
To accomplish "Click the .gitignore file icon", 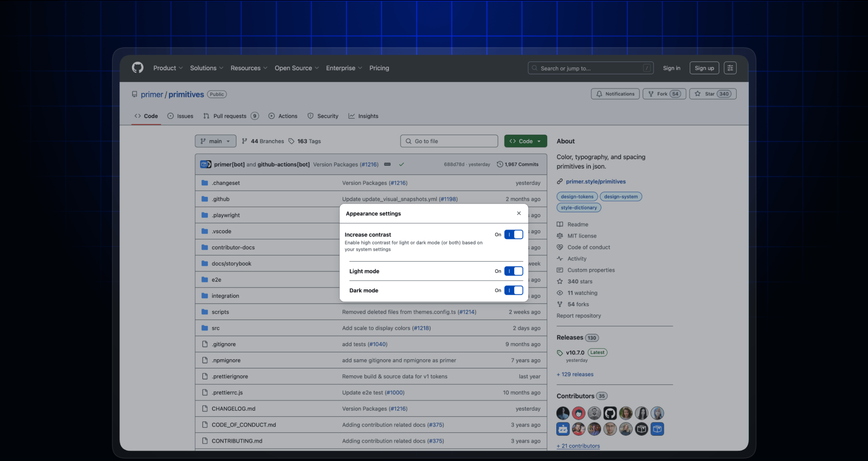I will (x=205, y=344).
